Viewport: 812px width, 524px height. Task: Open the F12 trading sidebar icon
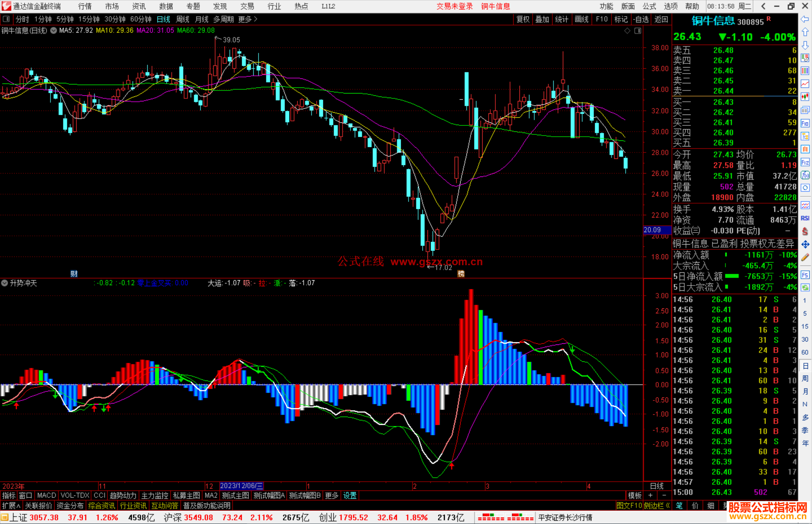(805, 162)
